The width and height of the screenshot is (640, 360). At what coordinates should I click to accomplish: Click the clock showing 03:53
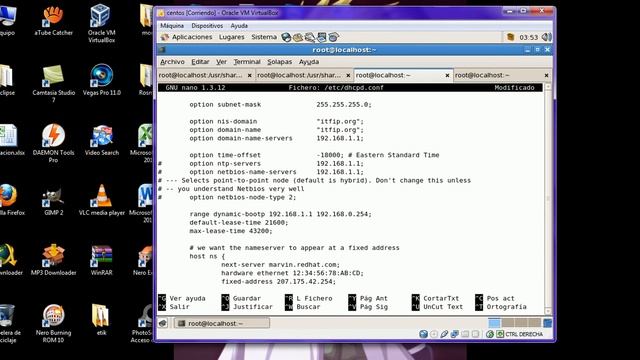tap(529, 38)
